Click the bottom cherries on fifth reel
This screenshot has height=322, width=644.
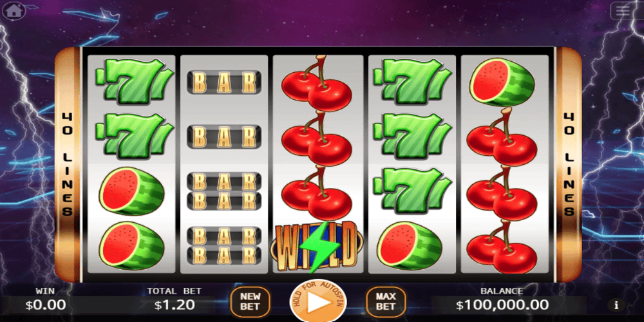tap(502, 247)
